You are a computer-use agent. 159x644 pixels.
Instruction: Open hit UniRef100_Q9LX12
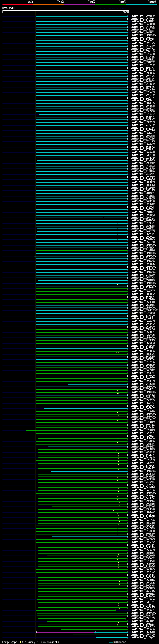(x=143, y=163)
